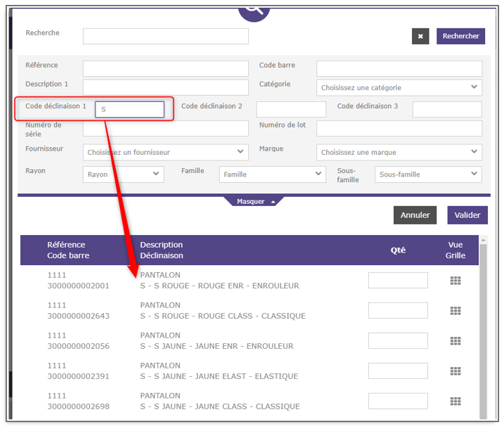The width and height of the screenshot is (504, 427).
Task: Open the Catégorie dropdown
Action: pos(399,87)
